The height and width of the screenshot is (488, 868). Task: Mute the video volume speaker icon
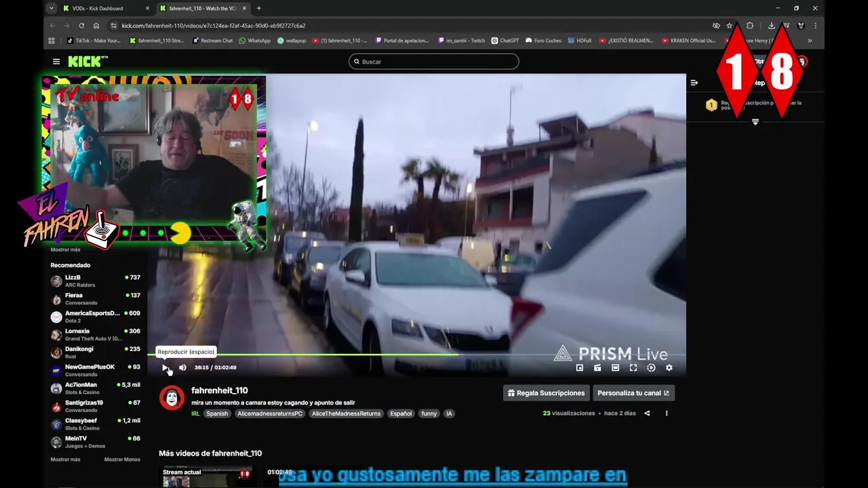point(182,367)
